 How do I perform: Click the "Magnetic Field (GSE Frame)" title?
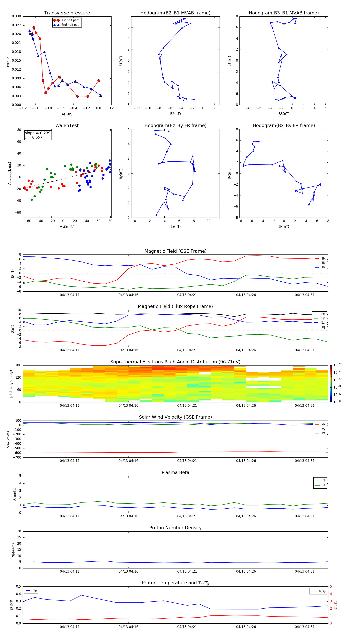click(x=175, y=251)
